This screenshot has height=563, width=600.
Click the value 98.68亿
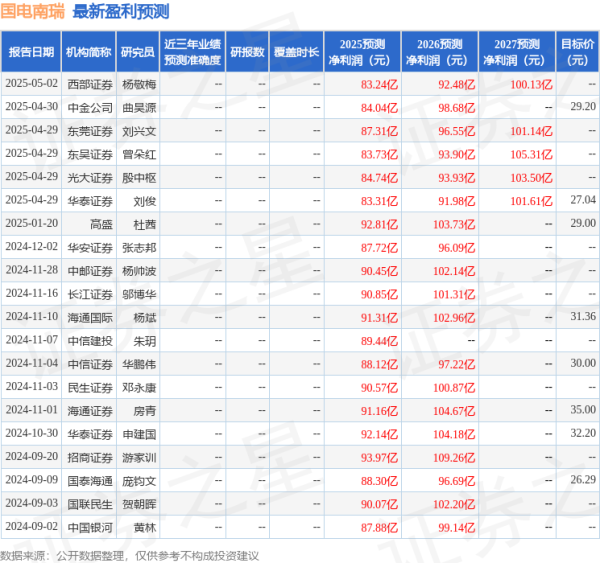pos(457,108)
